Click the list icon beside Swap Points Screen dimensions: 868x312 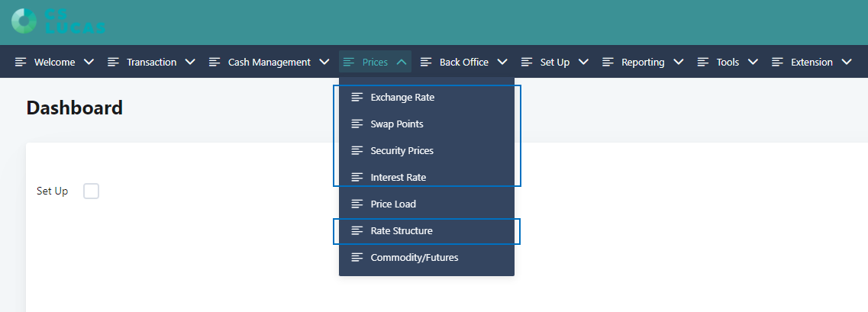coord(357,124)
